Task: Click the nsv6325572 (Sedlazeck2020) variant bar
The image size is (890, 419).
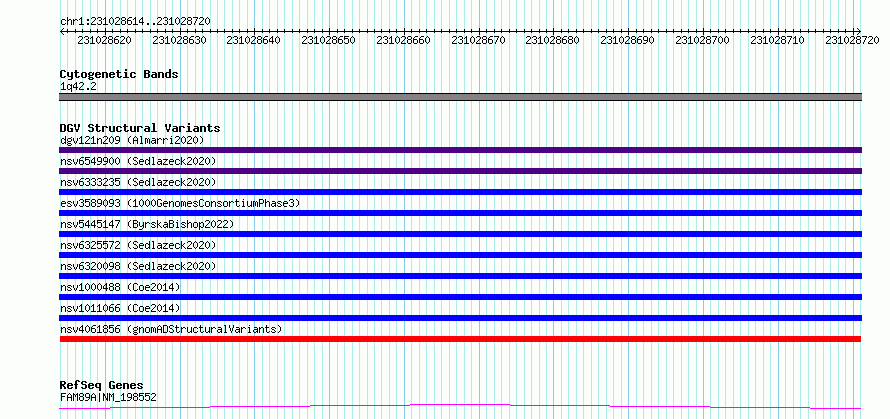Action: 460,255
